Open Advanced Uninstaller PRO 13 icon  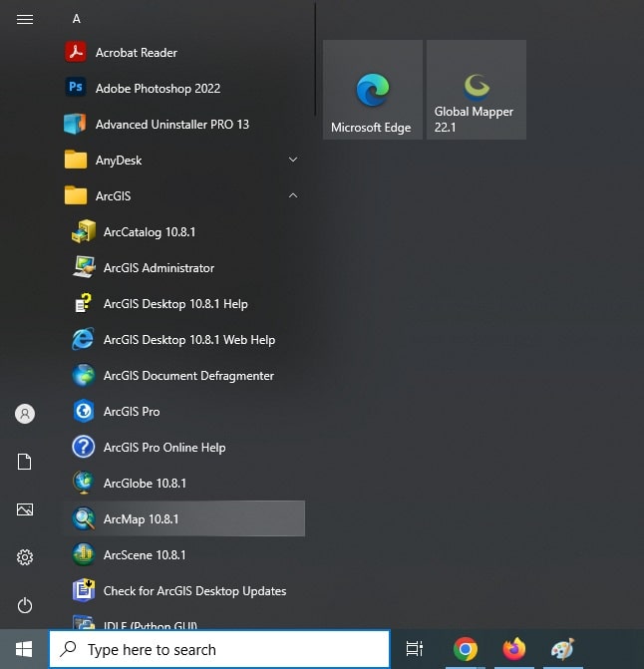[75, 124]
